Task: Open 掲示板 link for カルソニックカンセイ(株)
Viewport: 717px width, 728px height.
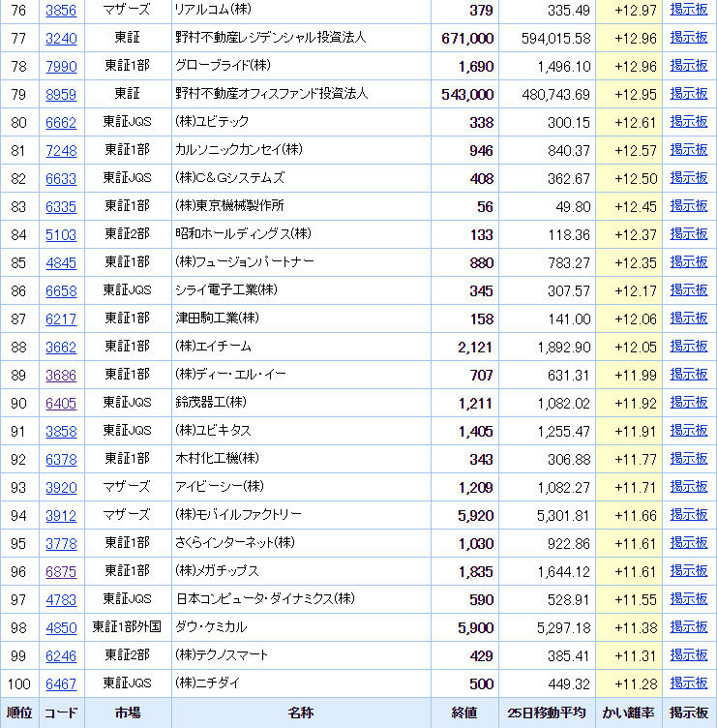Action: (x=689, y=149)
